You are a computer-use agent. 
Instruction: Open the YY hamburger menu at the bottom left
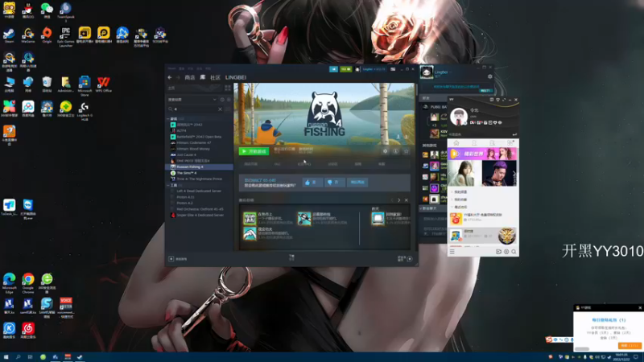click(x=452, y=252)
